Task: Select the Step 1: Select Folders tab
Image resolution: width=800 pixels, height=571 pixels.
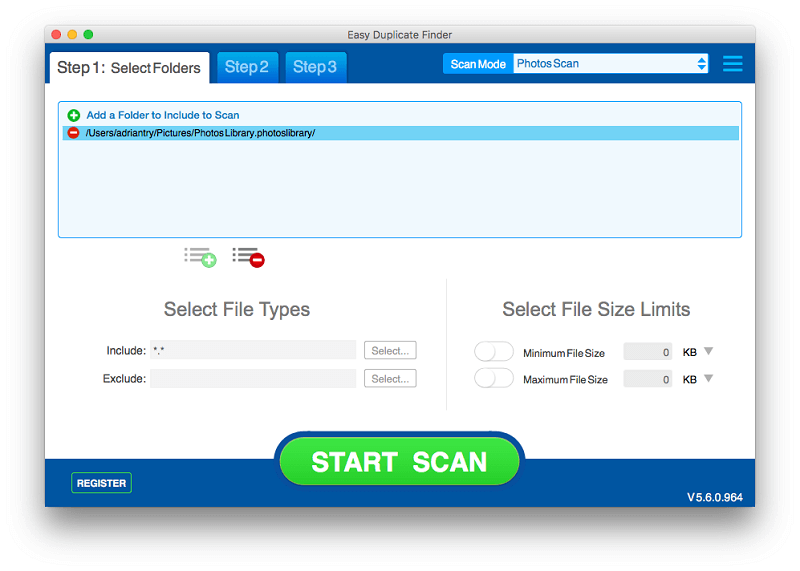Action: [130, 68]
